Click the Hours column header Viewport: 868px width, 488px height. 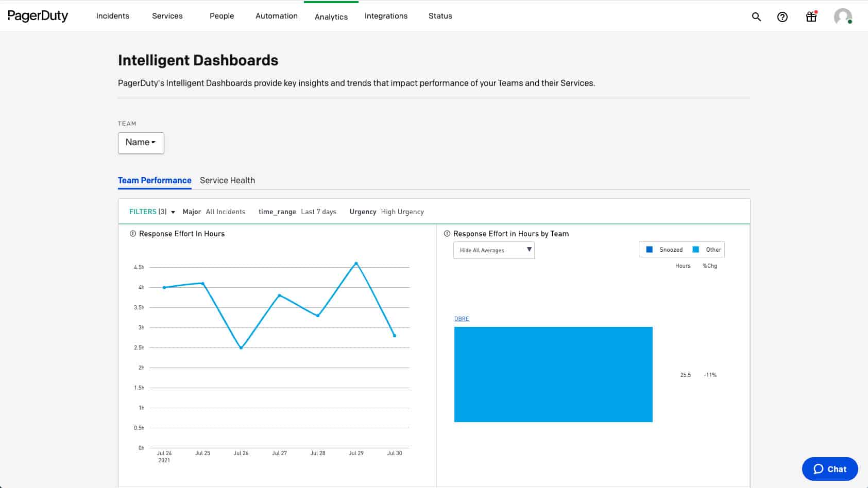click(x=683, y=266)
